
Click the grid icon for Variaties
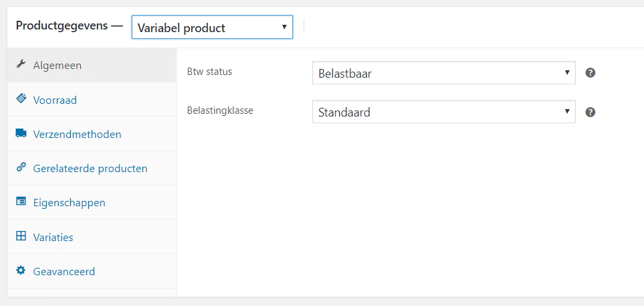[21, 236]
